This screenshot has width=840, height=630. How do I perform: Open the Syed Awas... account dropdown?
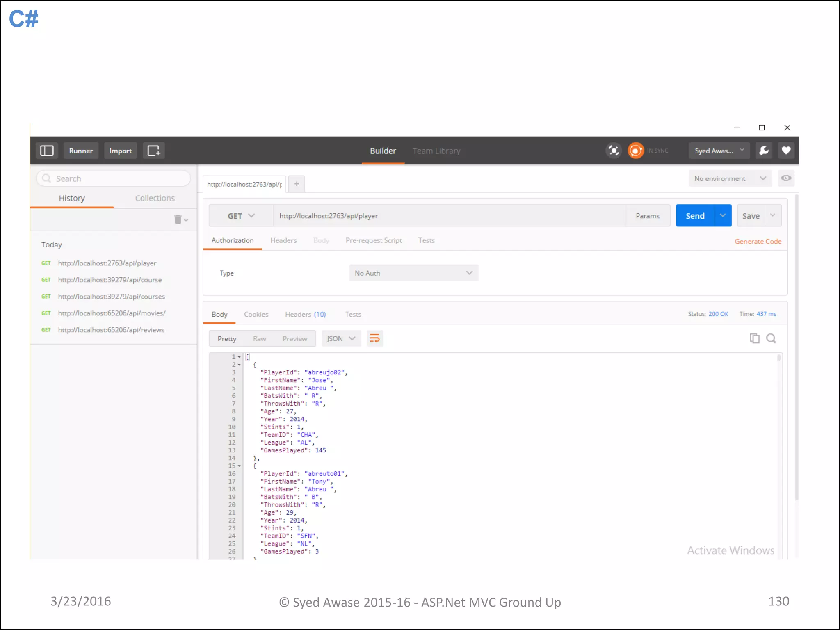click(719, 151)
